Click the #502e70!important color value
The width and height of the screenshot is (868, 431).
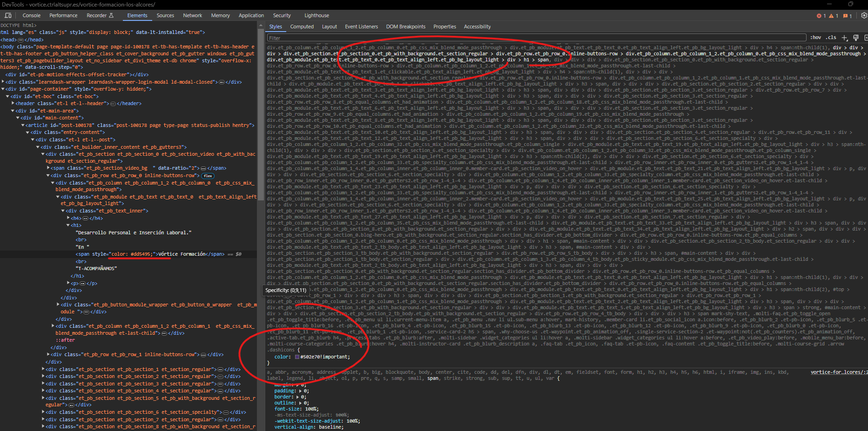click(325, 357)
